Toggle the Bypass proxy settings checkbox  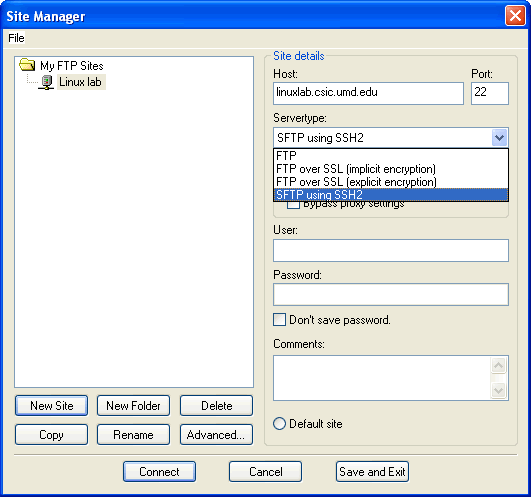point(293,205)
